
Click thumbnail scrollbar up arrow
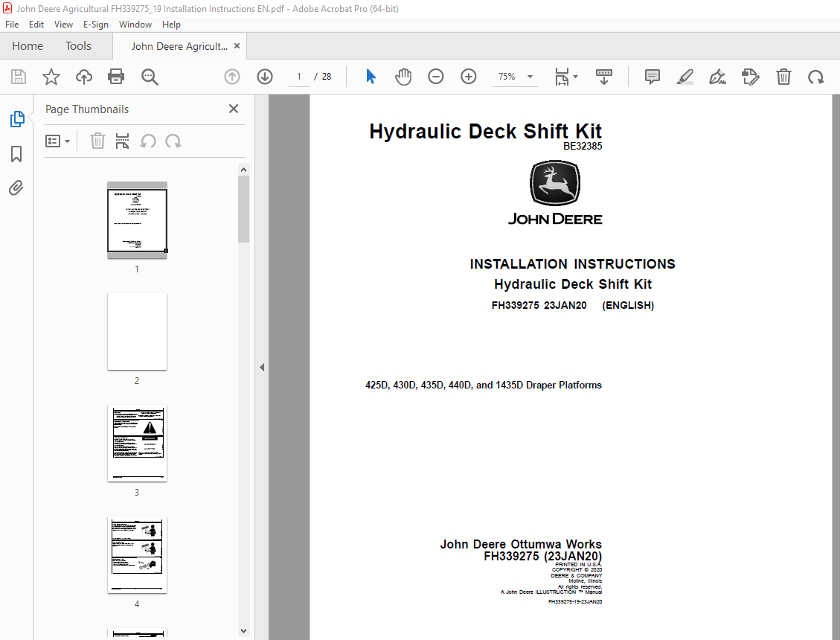coord(244,170)
